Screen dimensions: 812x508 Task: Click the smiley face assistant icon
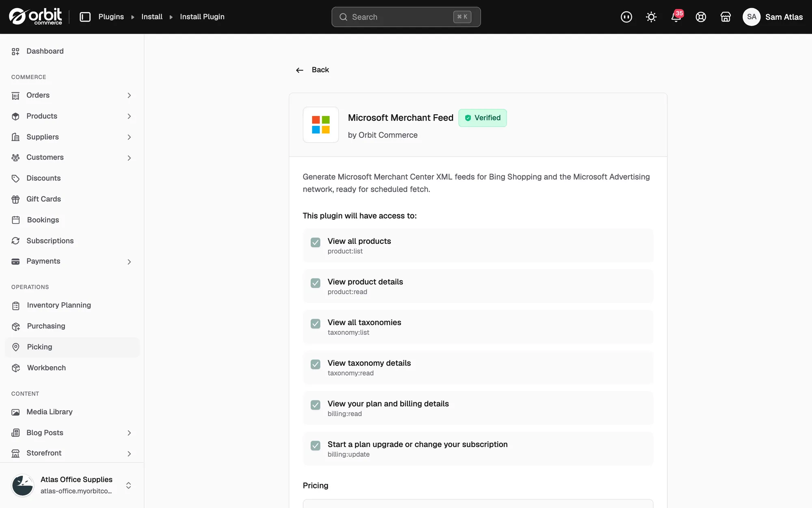pos(626,17)
